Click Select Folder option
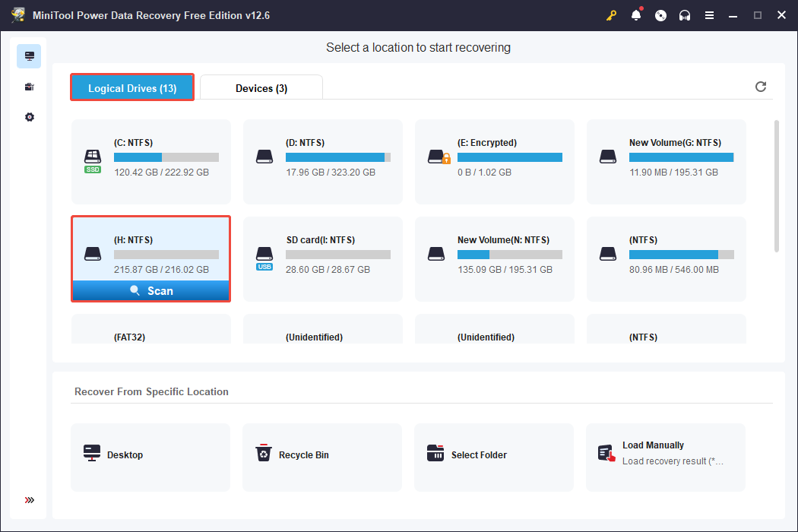 (x=493, y=455)
